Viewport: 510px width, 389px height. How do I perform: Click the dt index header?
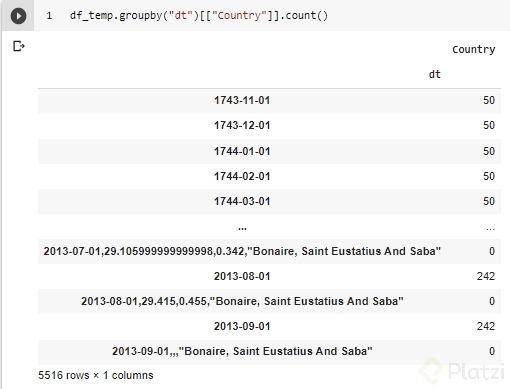point(434,74)
